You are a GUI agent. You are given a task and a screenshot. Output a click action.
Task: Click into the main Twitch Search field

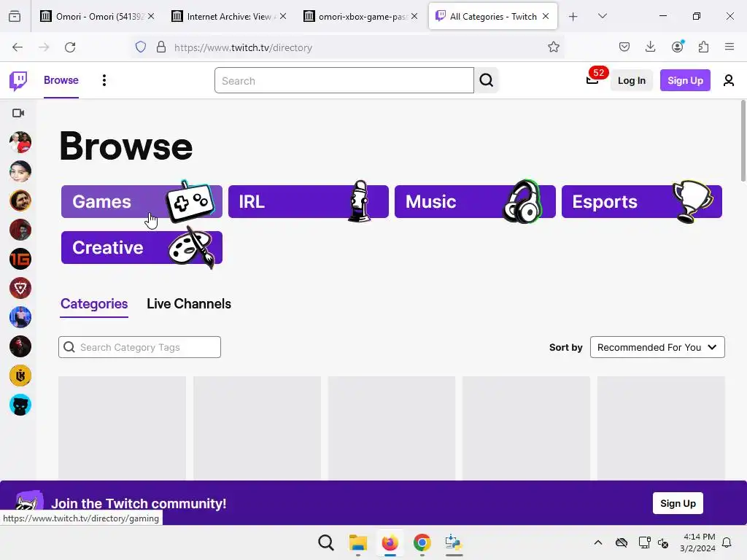click(344, 80)
